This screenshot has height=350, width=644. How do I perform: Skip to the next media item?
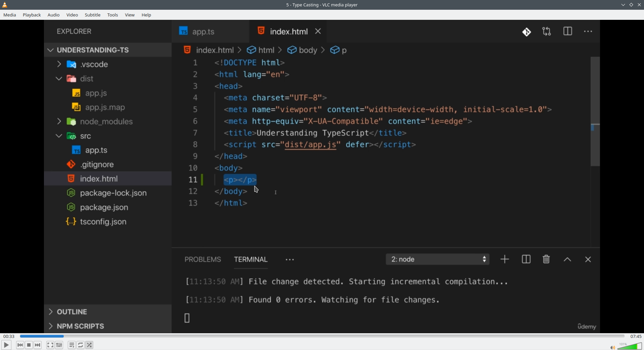[38, 345]
